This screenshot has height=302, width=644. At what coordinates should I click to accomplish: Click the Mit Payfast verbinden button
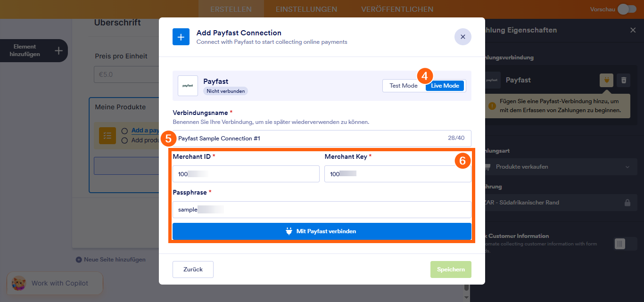tap(322, 231)
